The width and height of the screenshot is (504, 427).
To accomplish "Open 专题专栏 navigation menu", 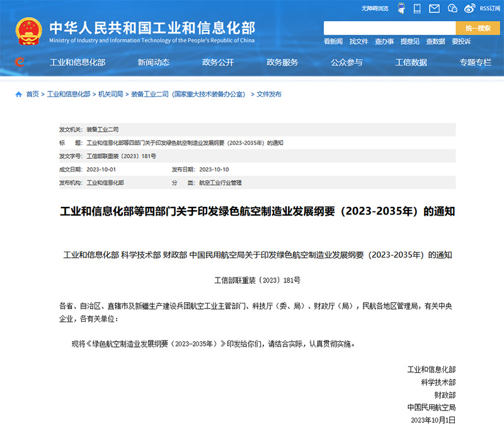I will click(476, 62).
